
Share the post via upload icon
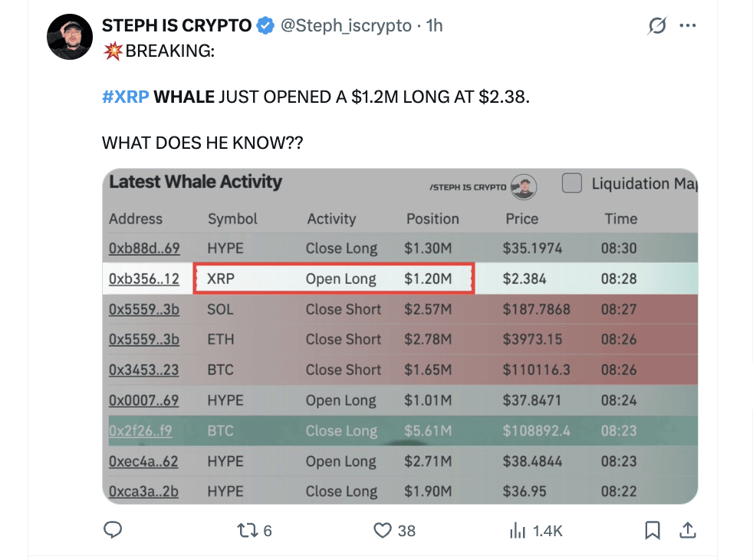[688, 530]
